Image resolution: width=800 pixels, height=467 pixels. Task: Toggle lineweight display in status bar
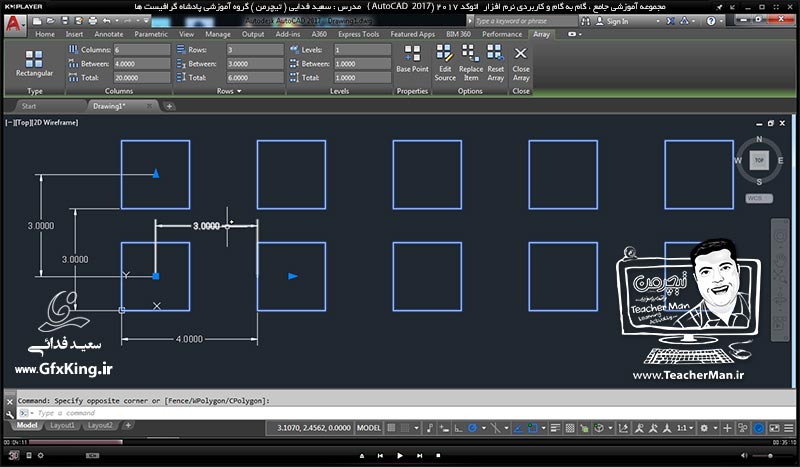click(556, 428)
